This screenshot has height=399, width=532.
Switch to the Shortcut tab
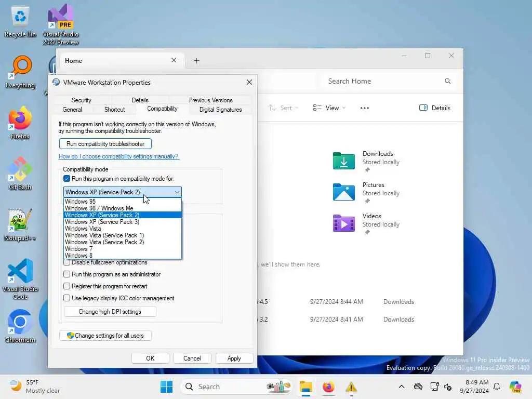pyautogui.click(x=114, y=110)
